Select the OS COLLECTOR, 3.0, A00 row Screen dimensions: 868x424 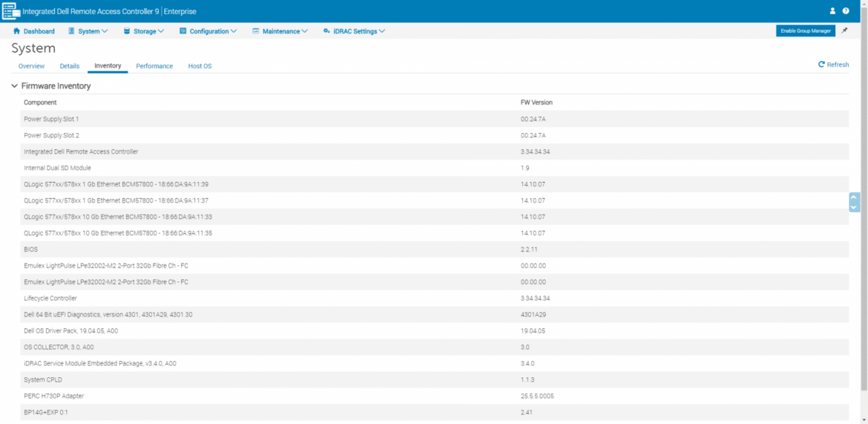point(435,348)
